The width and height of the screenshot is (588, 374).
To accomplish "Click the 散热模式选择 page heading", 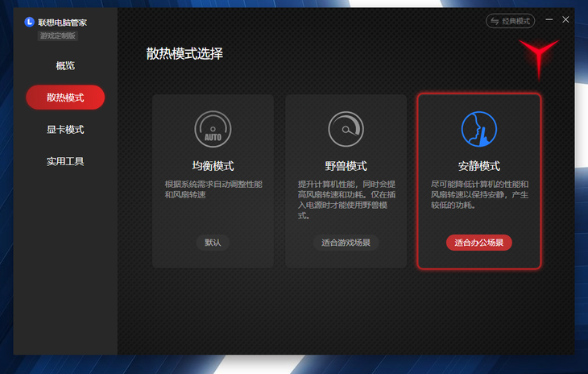I will 184,54.
